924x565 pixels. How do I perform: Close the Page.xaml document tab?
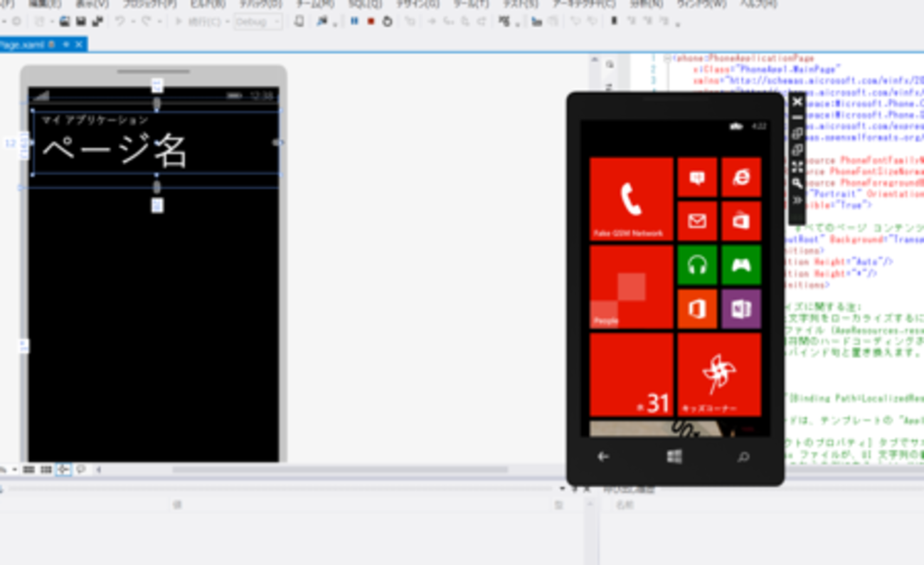click(79, 44)
